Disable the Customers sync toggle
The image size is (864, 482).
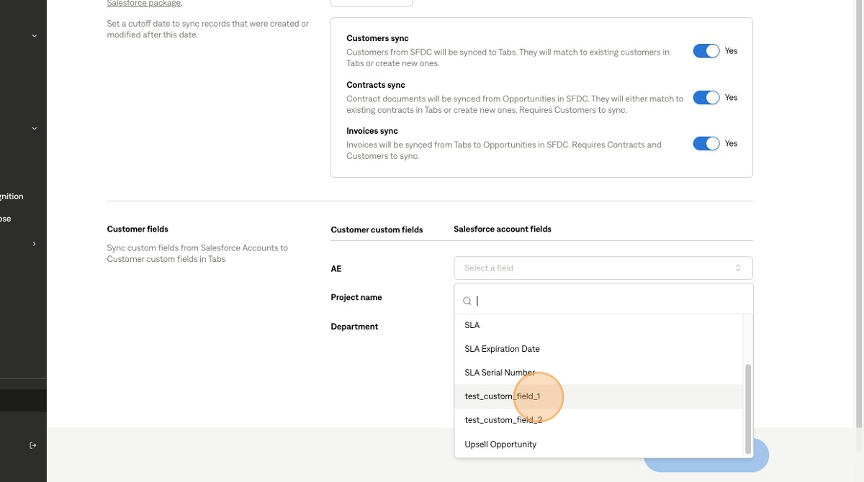[x=706, y=51]
